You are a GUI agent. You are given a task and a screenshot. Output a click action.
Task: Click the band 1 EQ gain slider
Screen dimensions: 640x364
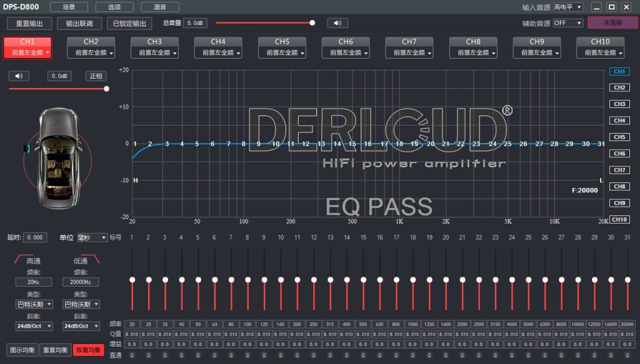(132, 280)
